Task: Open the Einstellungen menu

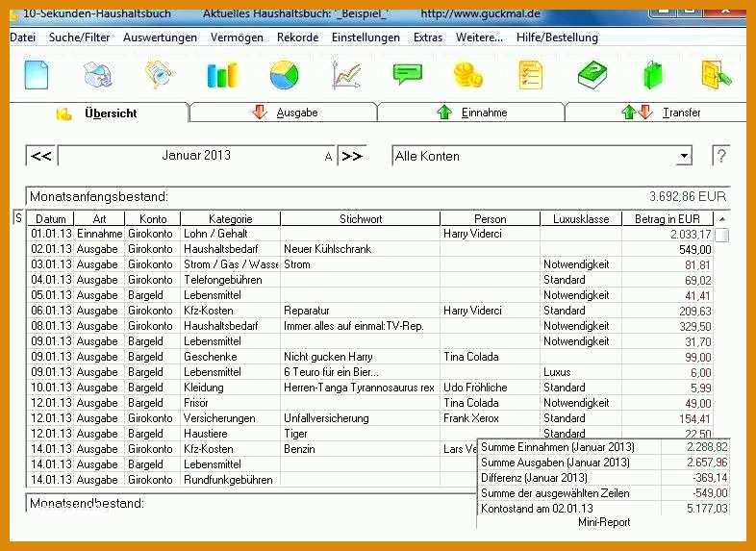Action: [x=365, y=38]
